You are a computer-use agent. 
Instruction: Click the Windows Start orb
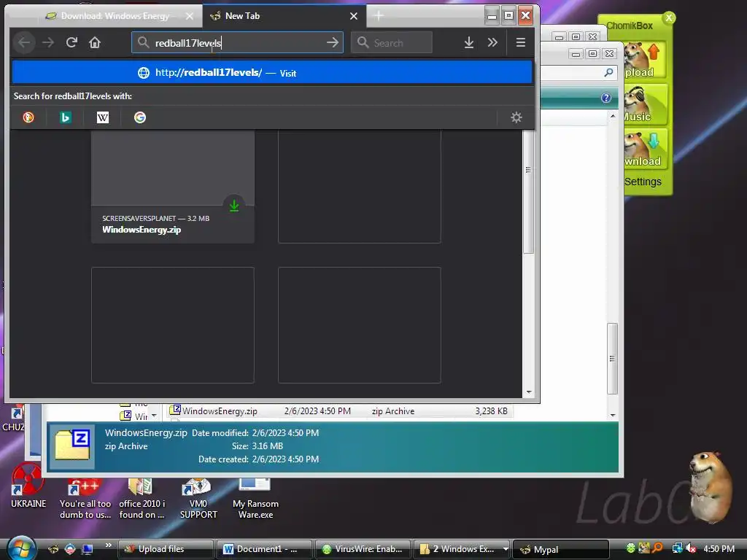point(21,548)
